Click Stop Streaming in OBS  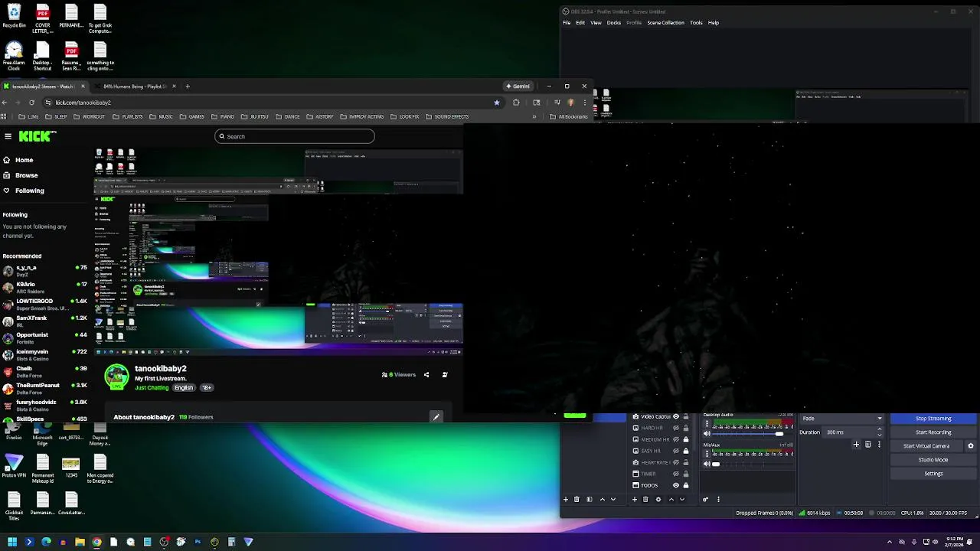coord(933,419)
